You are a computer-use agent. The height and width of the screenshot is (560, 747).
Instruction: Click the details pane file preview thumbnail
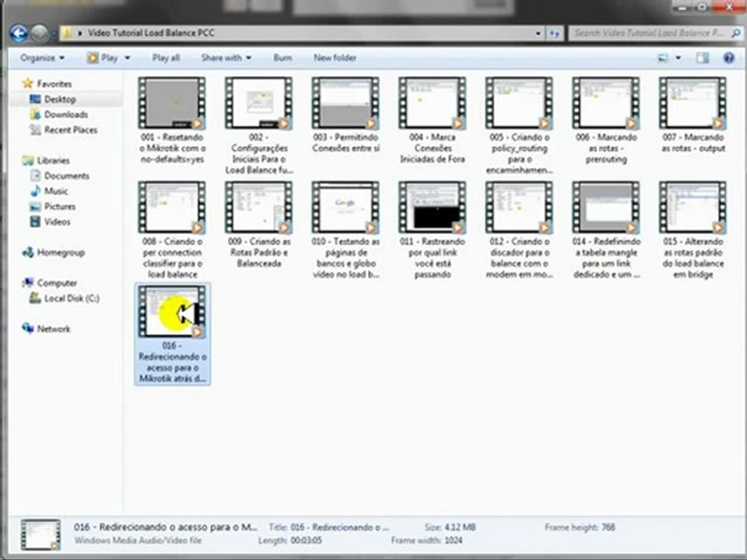point(41,534)
